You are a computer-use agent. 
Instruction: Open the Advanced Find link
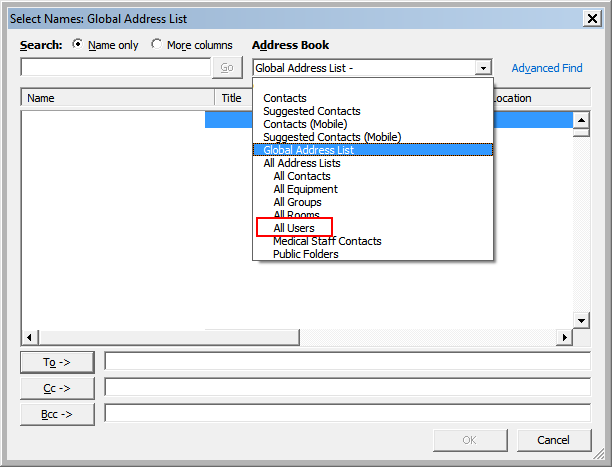pos(547,68)
